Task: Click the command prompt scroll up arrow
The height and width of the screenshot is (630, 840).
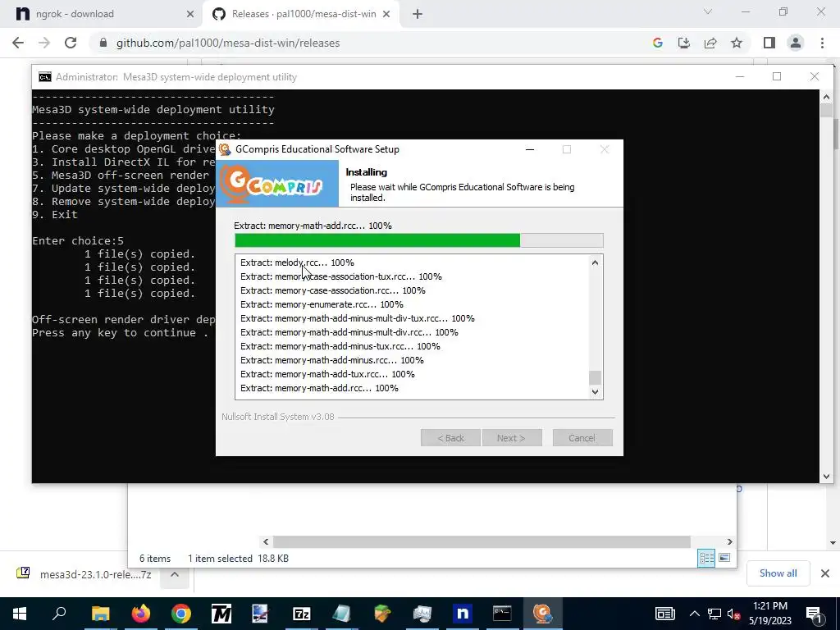Action: tap(826, 97)
